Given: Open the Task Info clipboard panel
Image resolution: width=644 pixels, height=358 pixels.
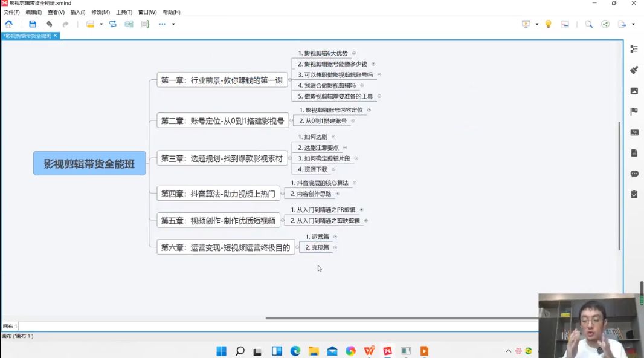Looking at the screenshot, I should [634, 194].
